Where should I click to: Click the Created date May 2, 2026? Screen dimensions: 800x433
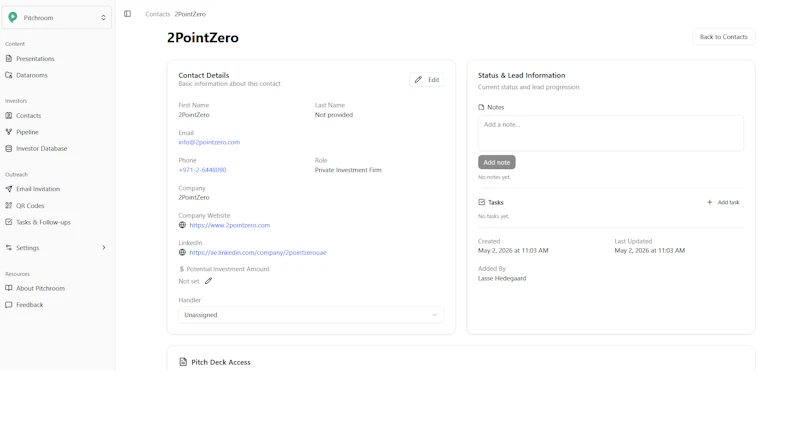[x=513, y=250]
